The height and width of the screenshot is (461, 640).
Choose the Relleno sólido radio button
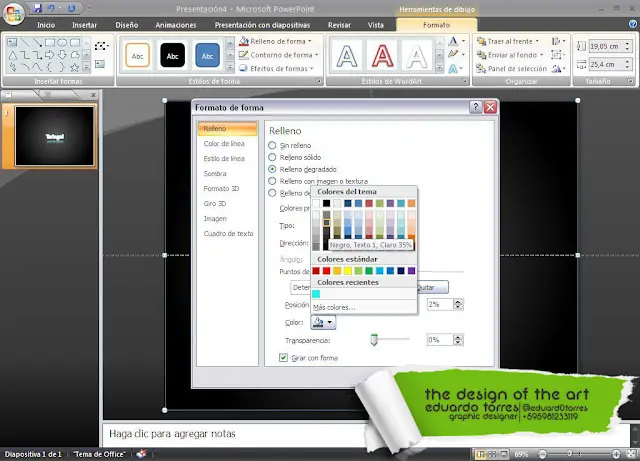272,157
